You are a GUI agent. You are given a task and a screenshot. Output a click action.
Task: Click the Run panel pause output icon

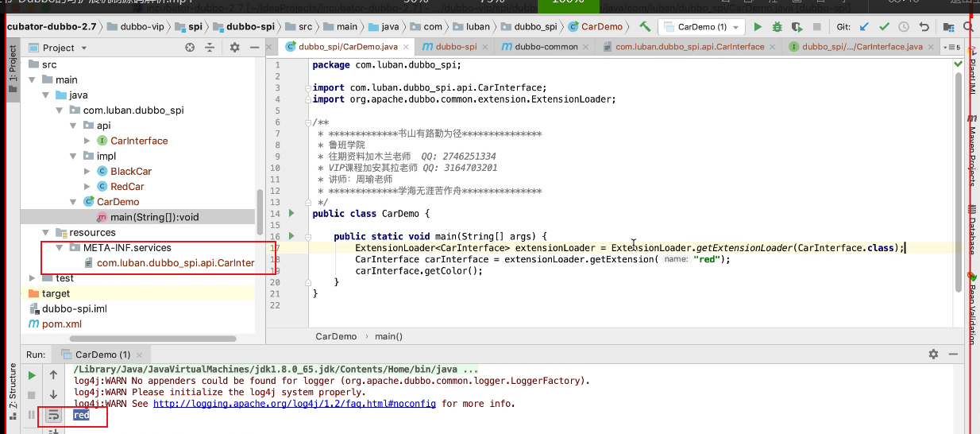(x=32, y=415)
